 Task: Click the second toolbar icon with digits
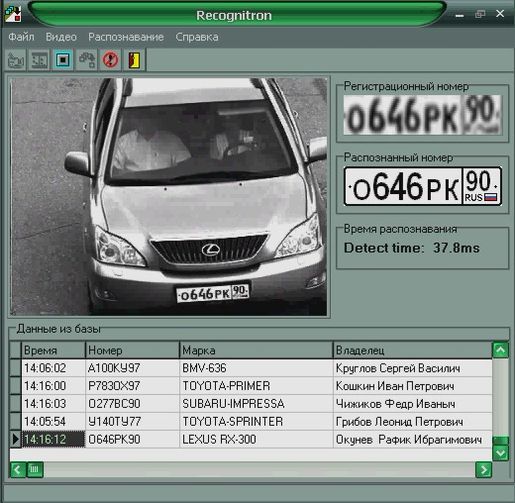coord(39,60)
